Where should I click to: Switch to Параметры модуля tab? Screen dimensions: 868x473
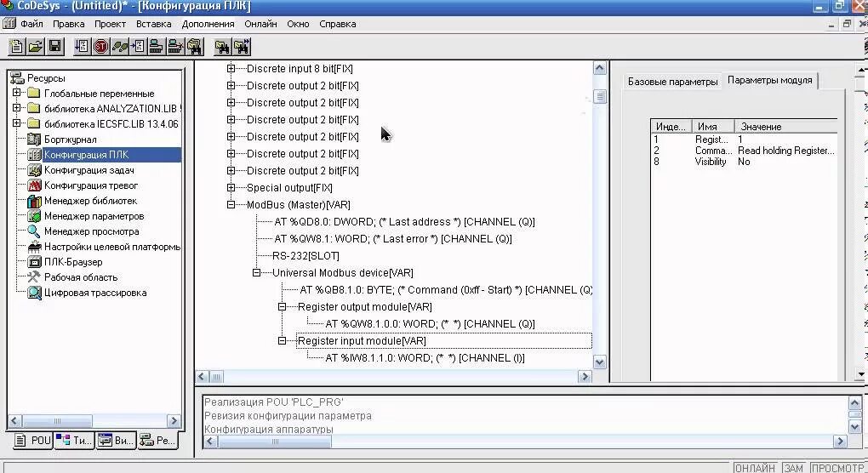(x=770, y=80)
